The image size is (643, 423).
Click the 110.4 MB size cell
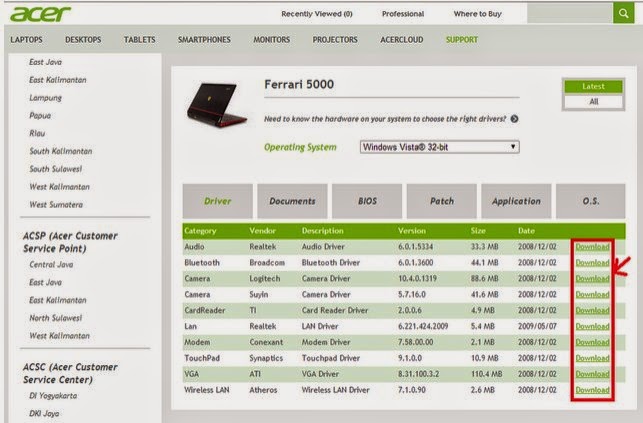point(487,374)
